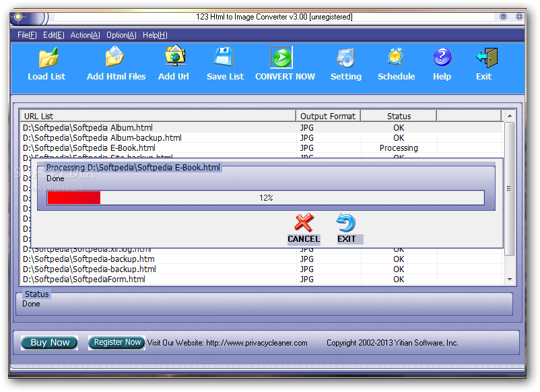Open the Action(A) menu

pyautogui.click(x=85, y=35)
